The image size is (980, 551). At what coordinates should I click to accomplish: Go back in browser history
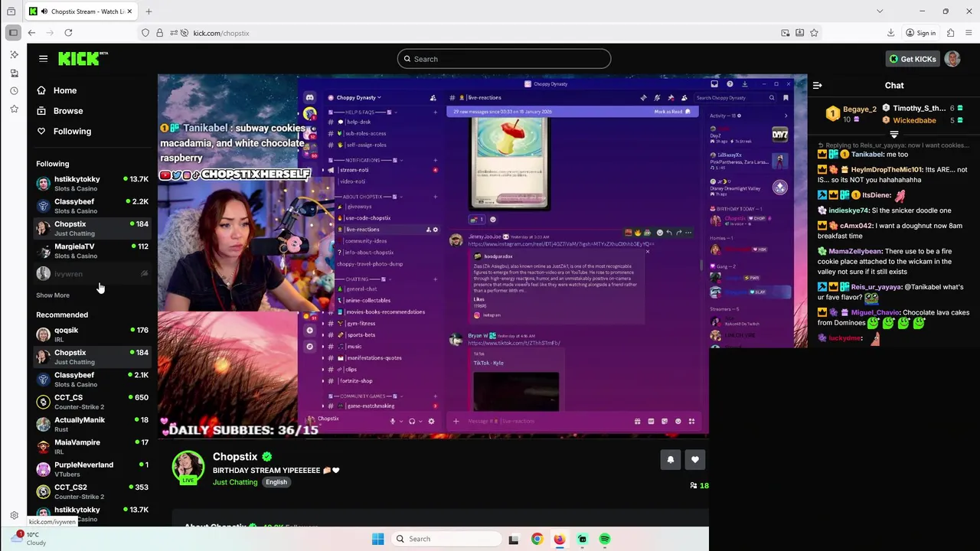(31, 33)
